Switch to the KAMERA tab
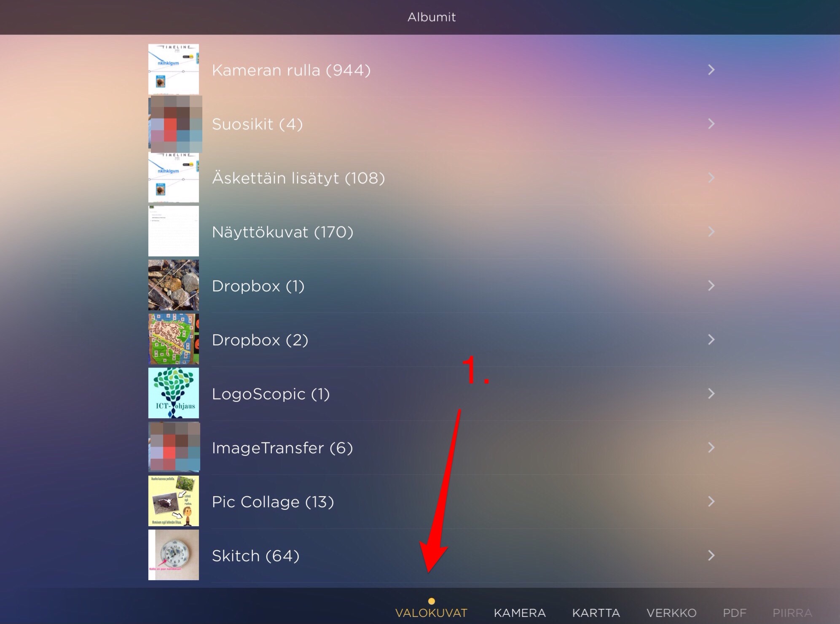The width and height of the screenshot is (840, 624). click(x=519, y=613)
